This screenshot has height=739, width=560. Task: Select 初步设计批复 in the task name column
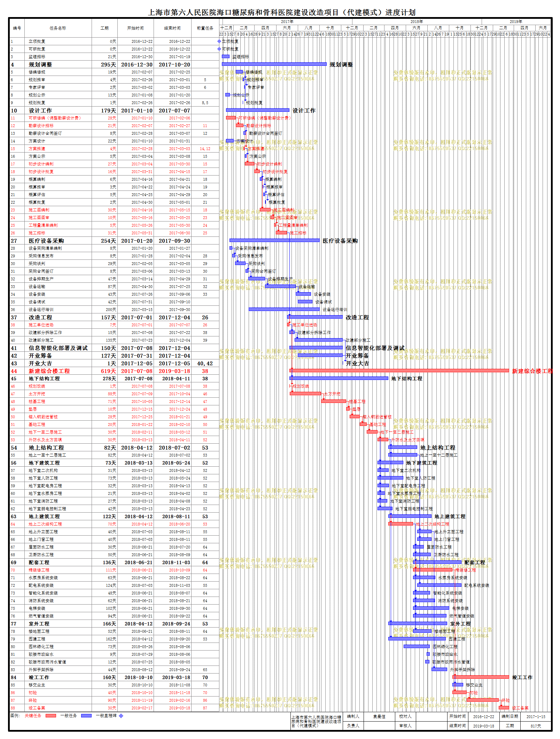coord(41,172)
